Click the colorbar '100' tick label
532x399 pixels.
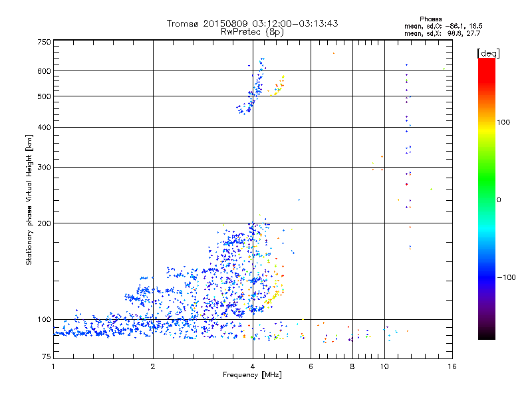(x=503, y=122)
